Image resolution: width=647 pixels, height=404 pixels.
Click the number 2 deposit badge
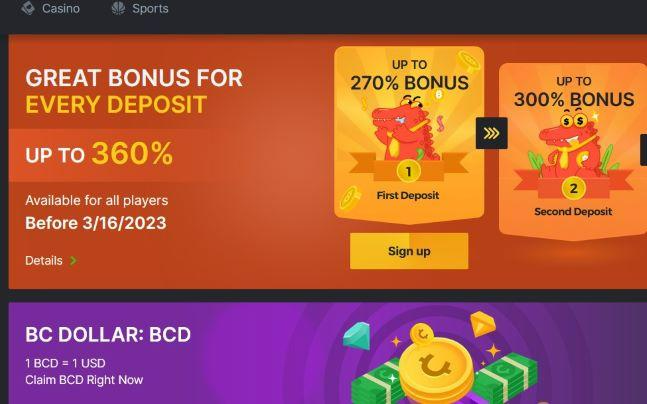(573, 188)
